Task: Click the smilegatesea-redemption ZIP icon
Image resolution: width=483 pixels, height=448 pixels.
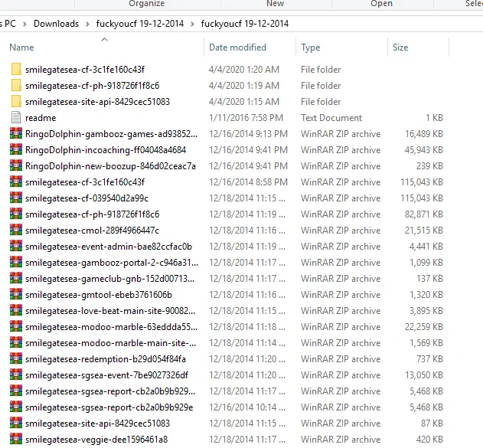Action: 16,358
